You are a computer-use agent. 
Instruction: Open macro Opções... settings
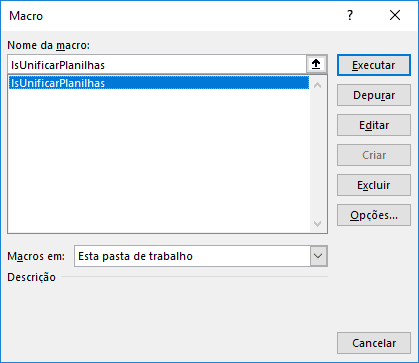tap(374, 215)
